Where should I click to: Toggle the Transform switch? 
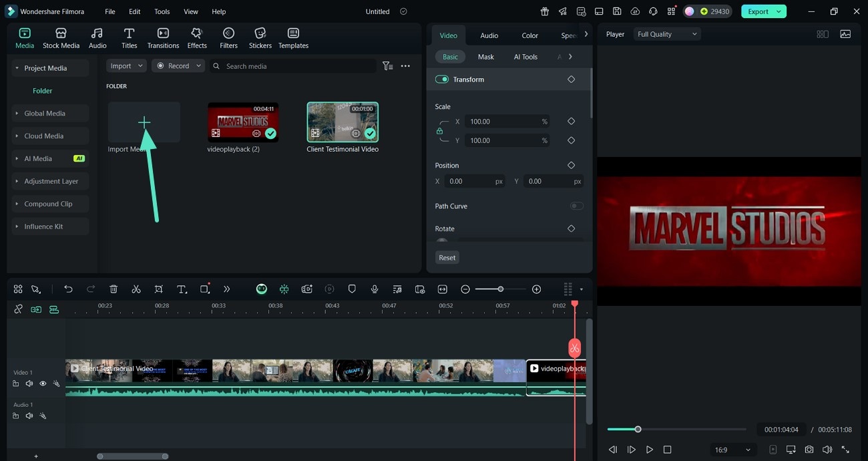coord(441,80)
